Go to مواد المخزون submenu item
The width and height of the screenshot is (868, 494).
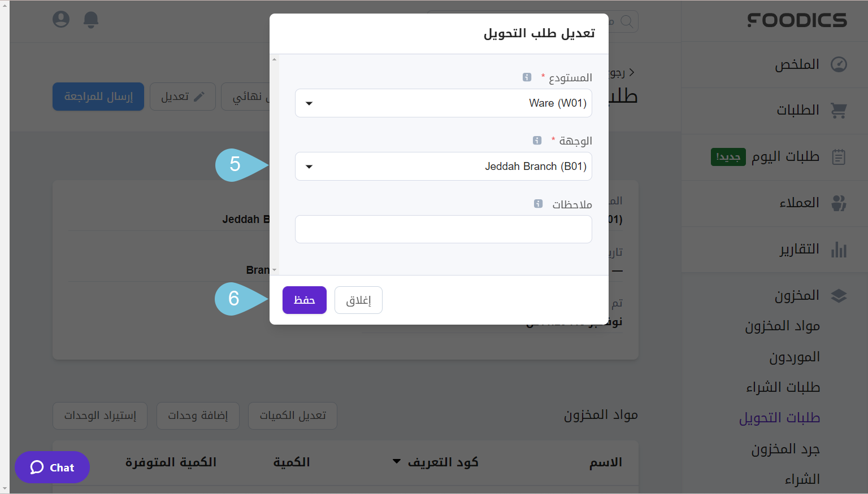pos(782,326)
